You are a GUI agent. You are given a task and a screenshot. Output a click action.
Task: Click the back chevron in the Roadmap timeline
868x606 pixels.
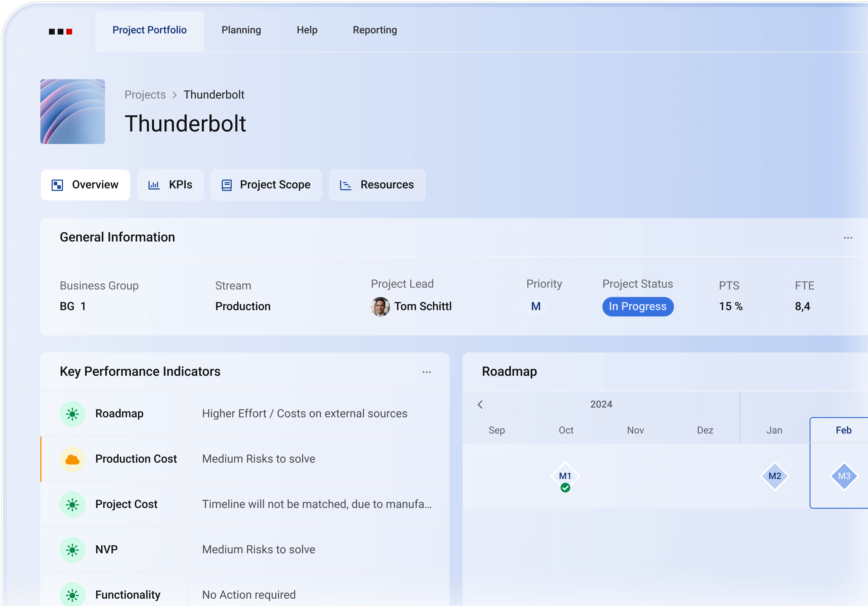[480, 404]
